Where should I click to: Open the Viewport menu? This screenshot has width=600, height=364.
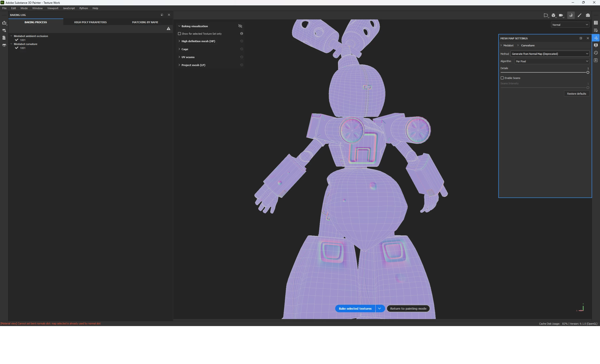coord(52,8)
